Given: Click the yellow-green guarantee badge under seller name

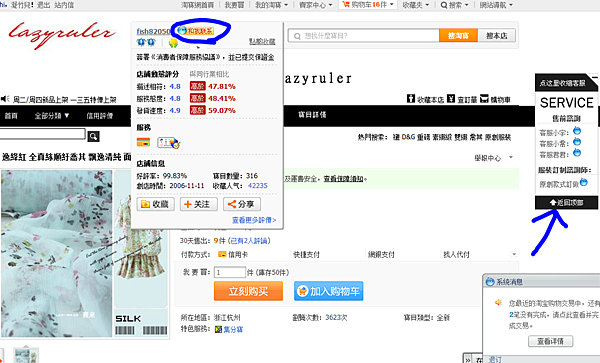Looking at the screenshot, I should click(x=173, y=42).
